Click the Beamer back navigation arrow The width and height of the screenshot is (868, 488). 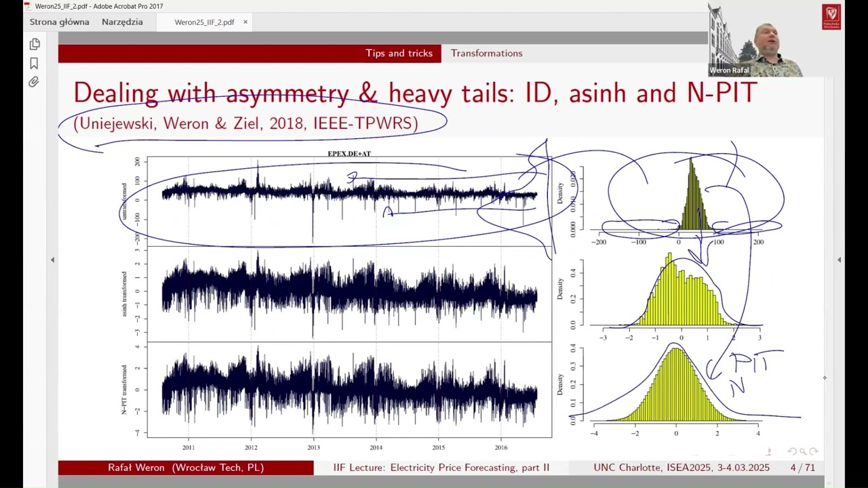pyautogui.click(x=792, y=451)
